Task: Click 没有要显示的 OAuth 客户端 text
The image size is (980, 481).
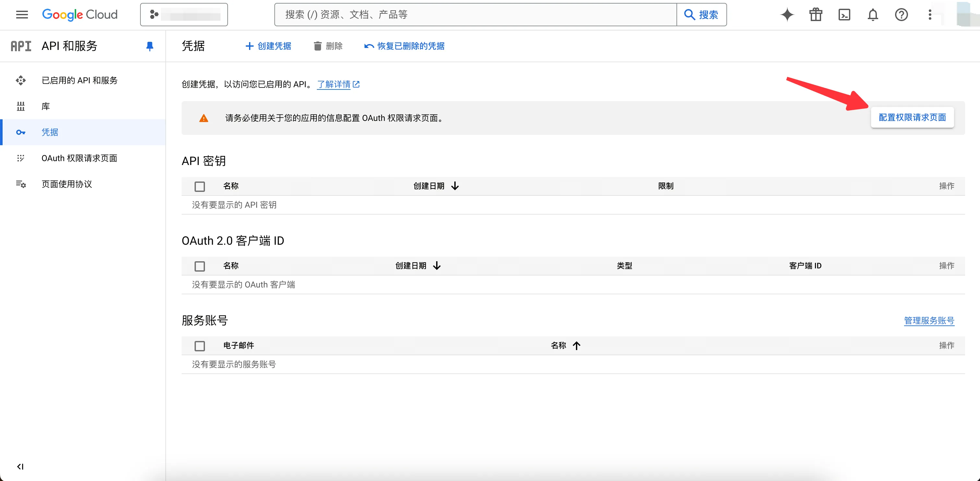Action: coord(244,284)
